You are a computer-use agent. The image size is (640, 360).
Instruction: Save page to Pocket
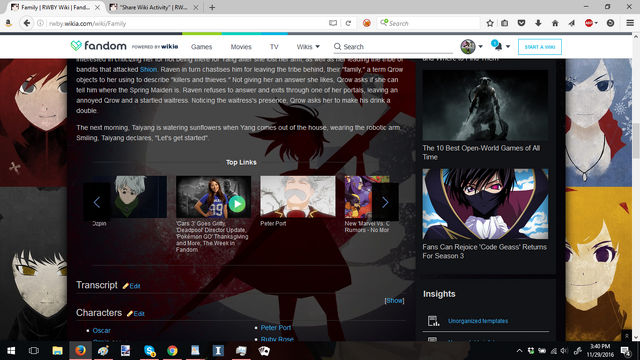[x=521, y=23]
